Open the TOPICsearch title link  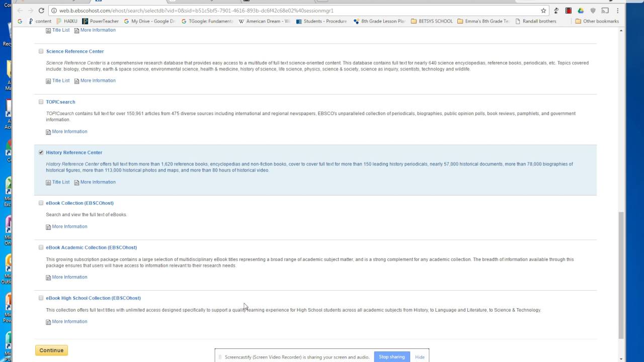coord(60,102)
